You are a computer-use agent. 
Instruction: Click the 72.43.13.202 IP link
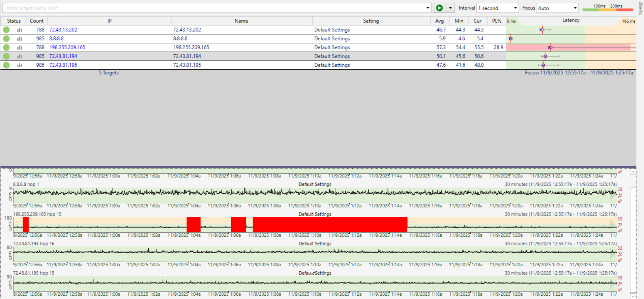63,30
